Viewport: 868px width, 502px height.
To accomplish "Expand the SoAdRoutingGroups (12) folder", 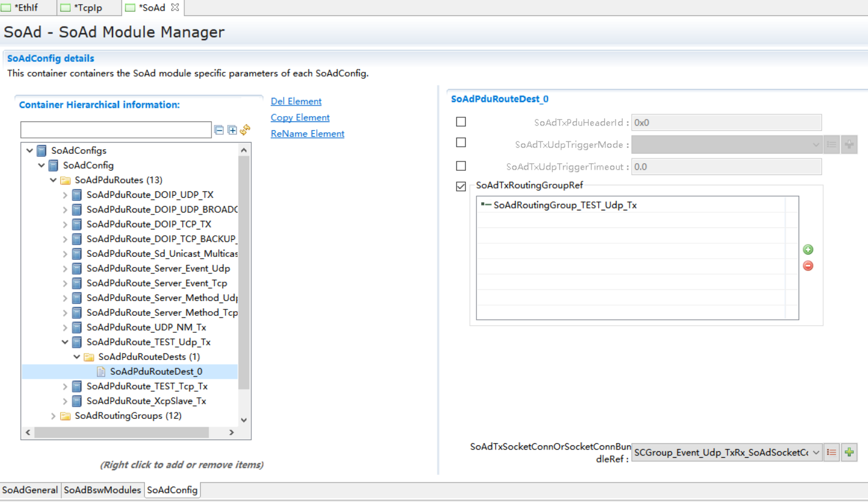I will 54,416.
